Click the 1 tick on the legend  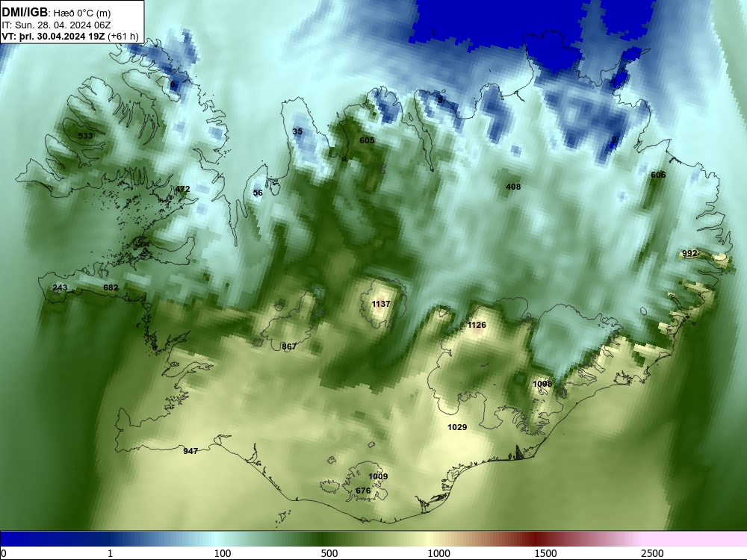tap(110, 553)
